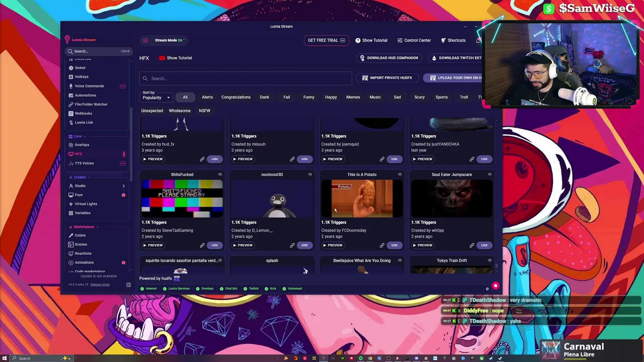Open Variables in the sidebar
Image resolution: width=644 pixels, height=362 pixels.
coord(83,213)
